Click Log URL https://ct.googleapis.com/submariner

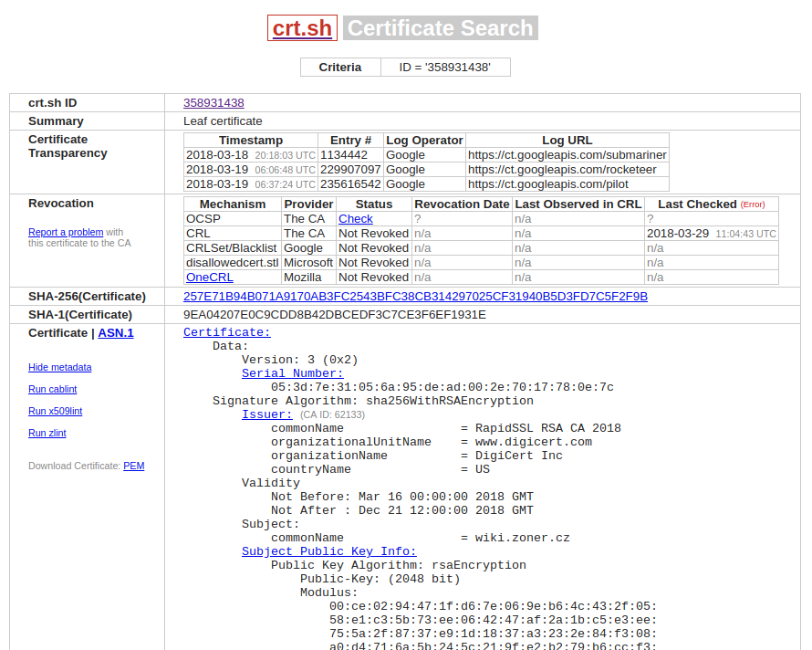point(567,155)
